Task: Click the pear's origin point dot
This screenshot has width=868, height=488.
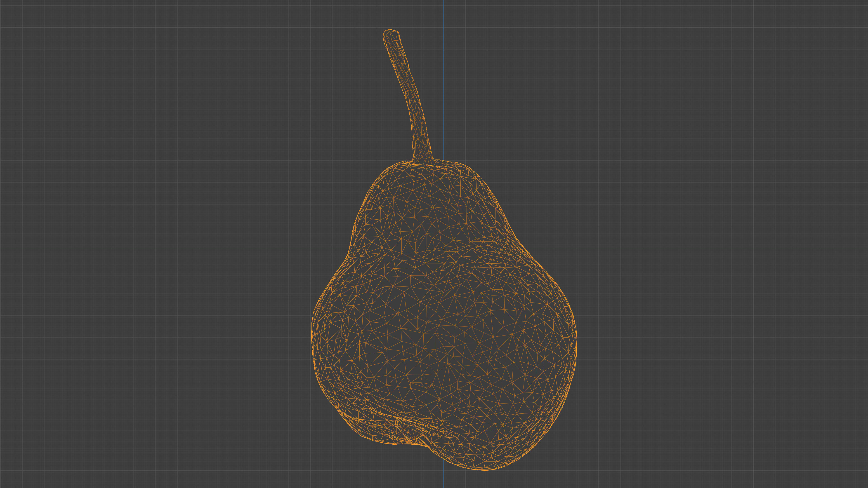Action: [x=443, y=249]
